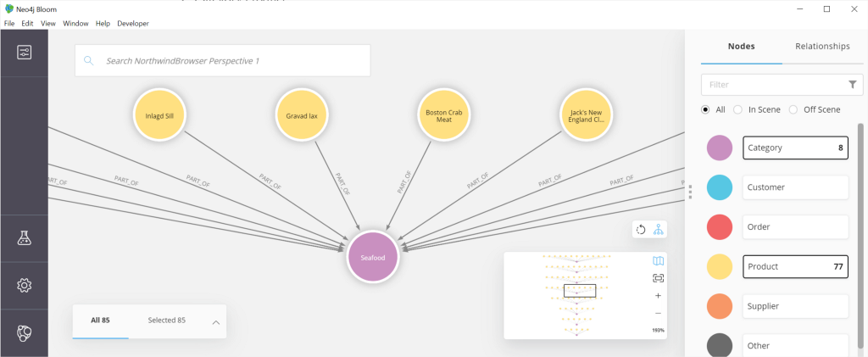
Task: Select the Boston Crab Meat node
Action: (x=444, y=115)
